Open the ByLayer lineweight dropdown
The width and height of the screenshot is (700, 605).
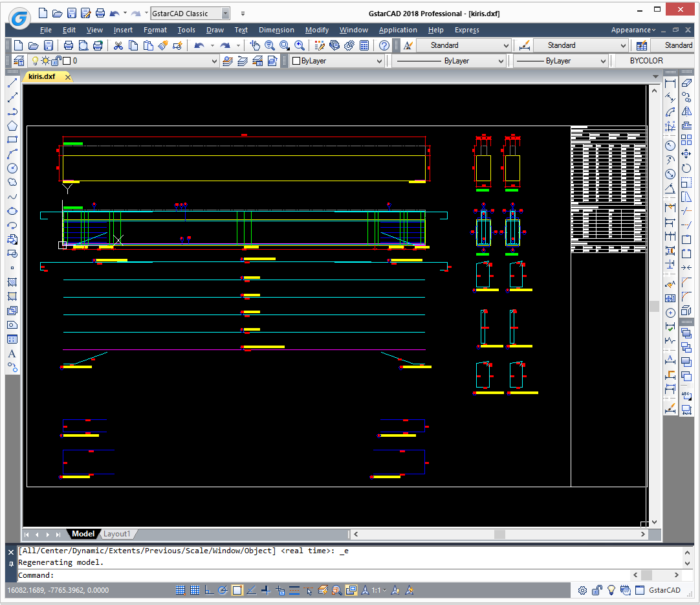[603, 61]
